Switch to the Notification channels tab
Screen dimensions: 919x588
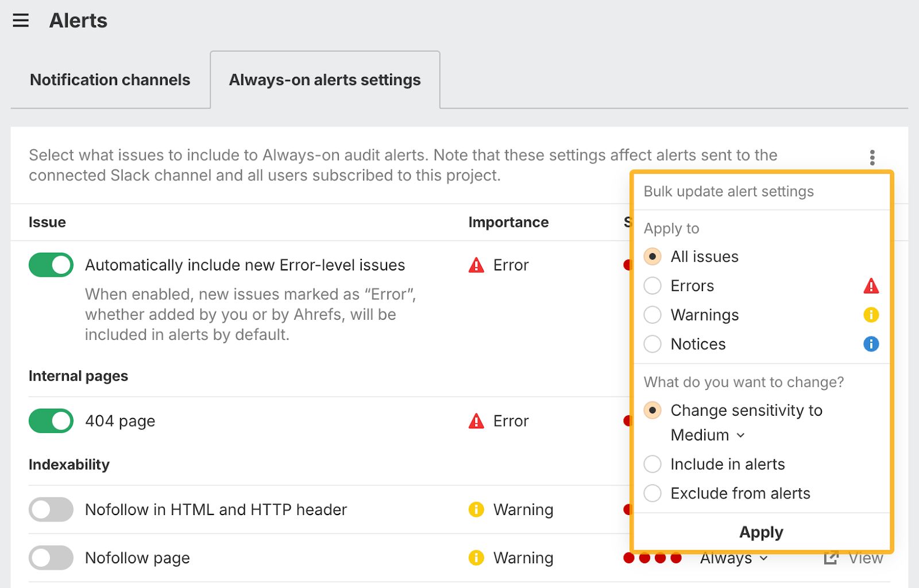pos(110,80)
